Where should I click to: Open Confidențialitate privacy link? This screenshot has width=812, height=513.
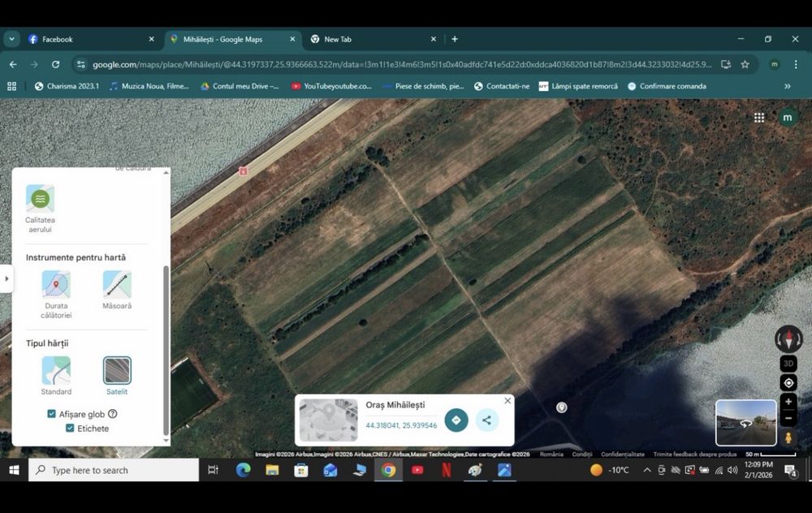tap(623, 454)
